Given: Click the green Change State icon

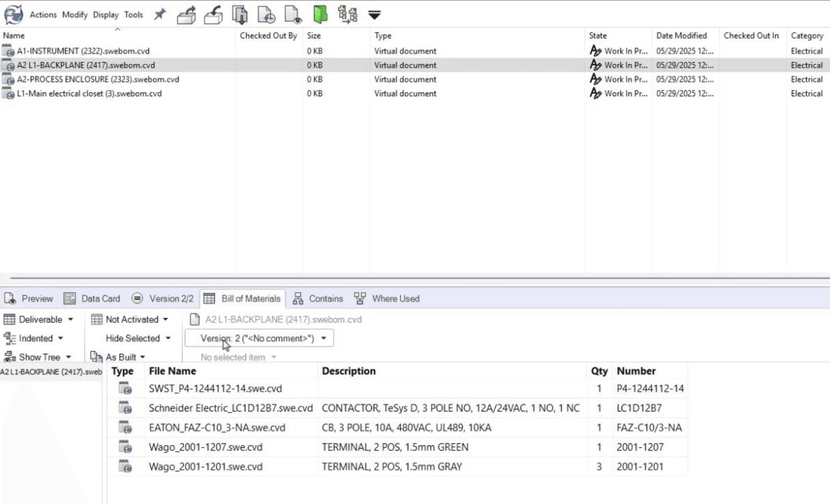Looking at the screenshot, I should 320,14.
